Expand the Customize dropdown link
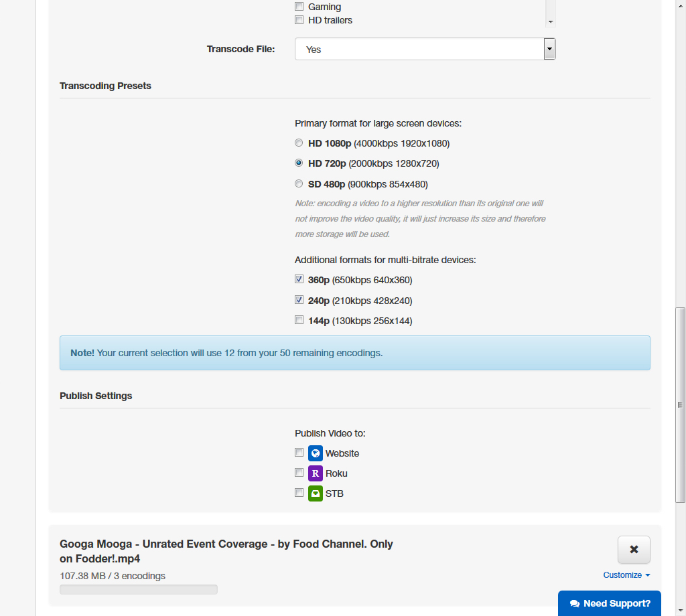The height and width of the screenshot is (616, 686). pos(626,575)
